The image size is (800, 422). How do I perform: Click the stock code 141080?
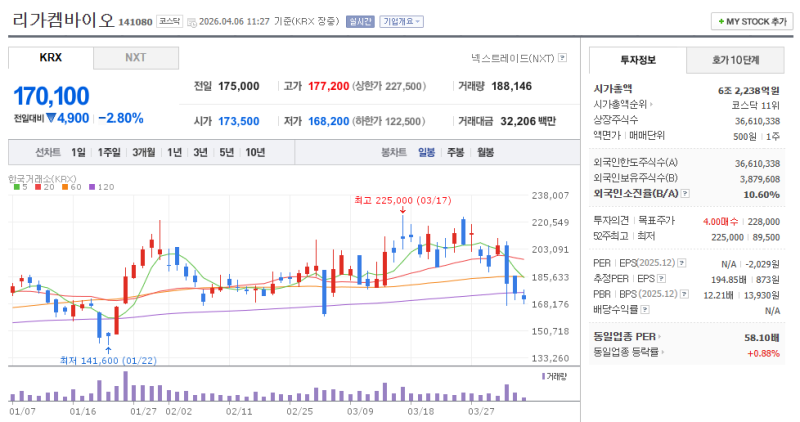135,22
